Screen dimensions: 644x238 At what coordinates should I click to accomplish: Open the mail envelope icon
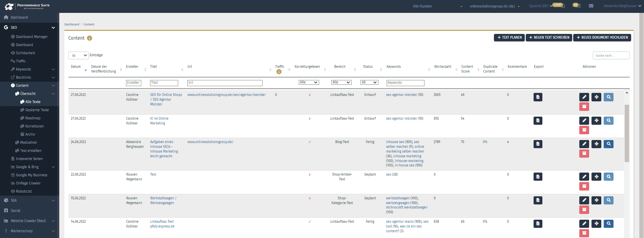coord(591,6)
